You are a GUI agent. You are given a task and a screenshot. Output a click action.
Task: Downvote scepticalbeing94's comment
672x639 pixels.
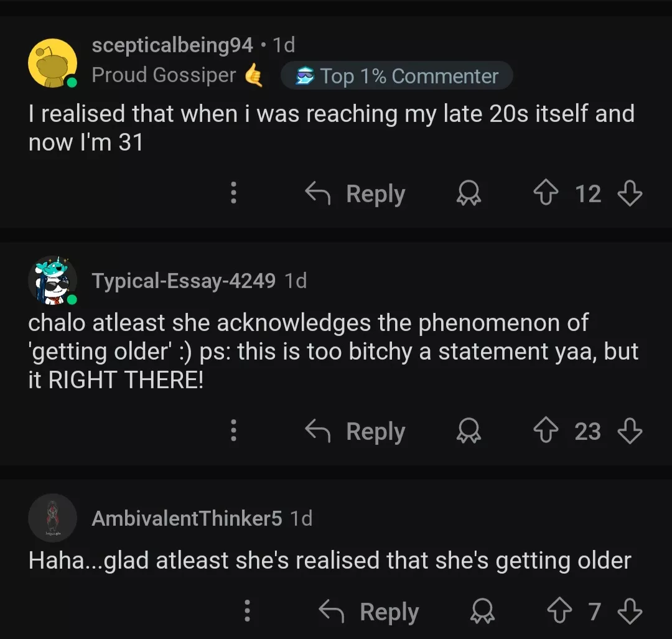[x=629, y=194]
